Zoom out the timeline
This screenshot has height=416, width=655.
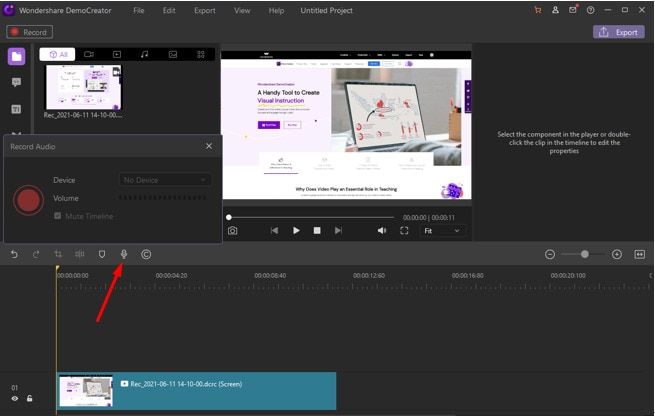click(x=550, y=254)
